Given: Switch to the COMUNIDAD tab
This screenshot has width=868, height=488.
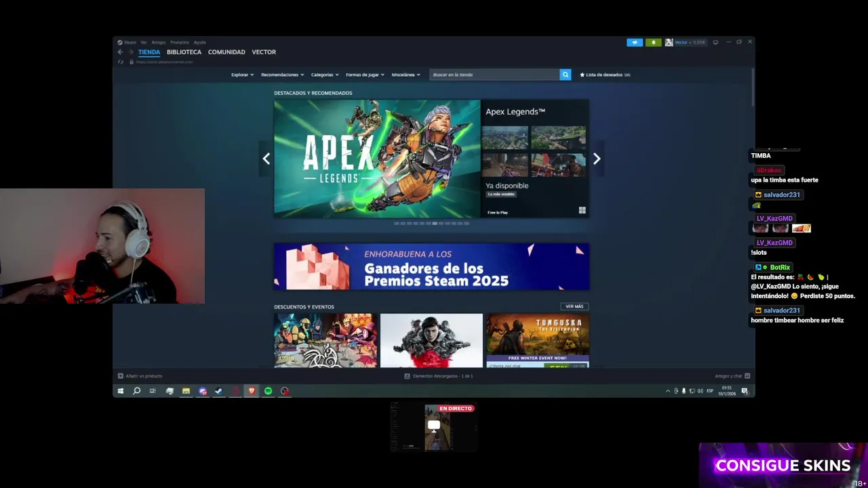Looking at the screenshot, I should (226, 52).
